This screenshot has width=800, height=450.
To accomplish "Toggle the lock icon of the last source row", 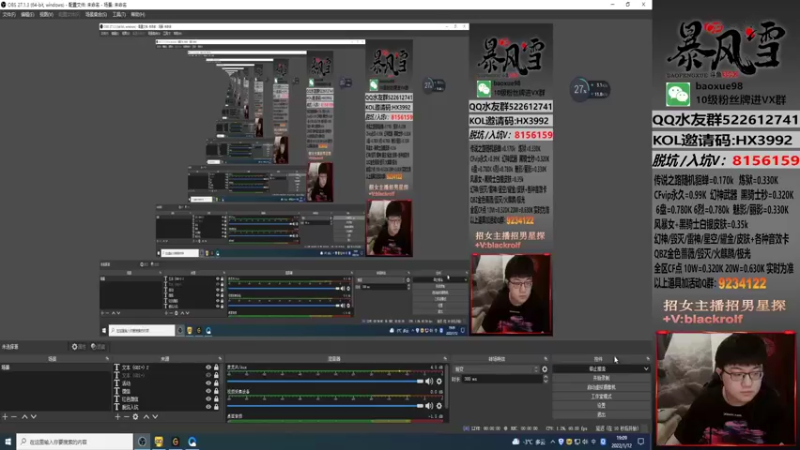I will (216, 407).
